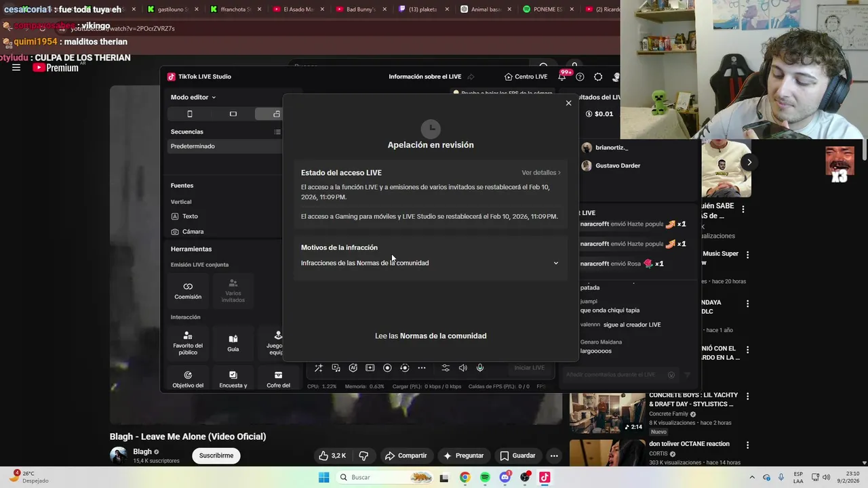This screenshot has height=488, width=868.
Task: Open Favorito del público tool
Action: [188, 344]
